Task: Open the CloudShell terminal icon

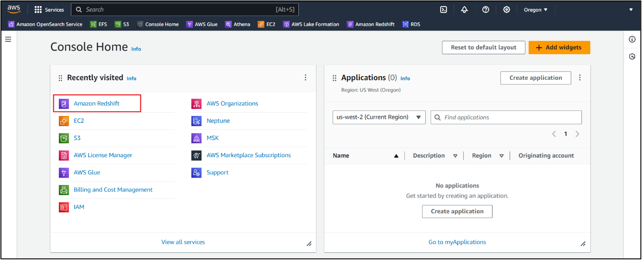Action: coord(443,10)
